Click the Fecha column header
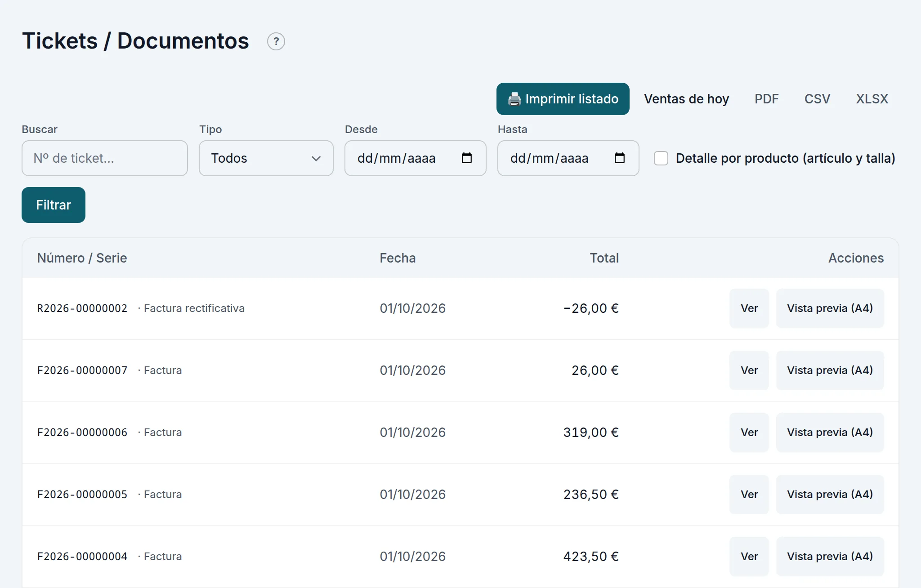 pyautogui.click(x=398, y=258)
